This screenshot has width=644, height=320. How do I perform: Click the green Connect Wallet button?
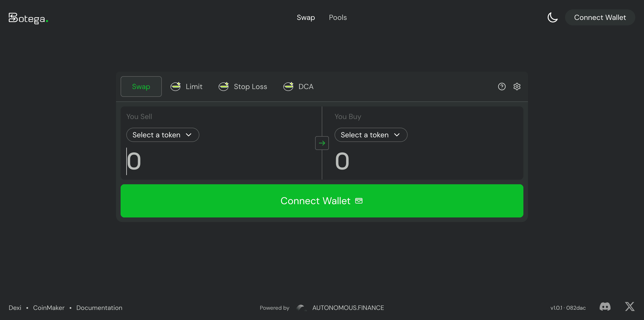click(x=322, y=201)
